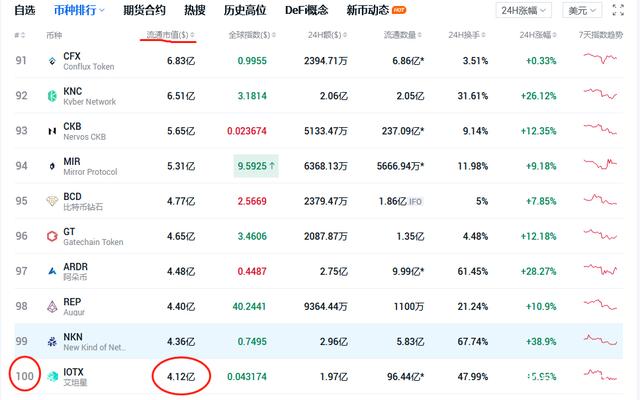Open the IOTX coin name link
Viewport: 640px width, 400px height.
(73, 372)
